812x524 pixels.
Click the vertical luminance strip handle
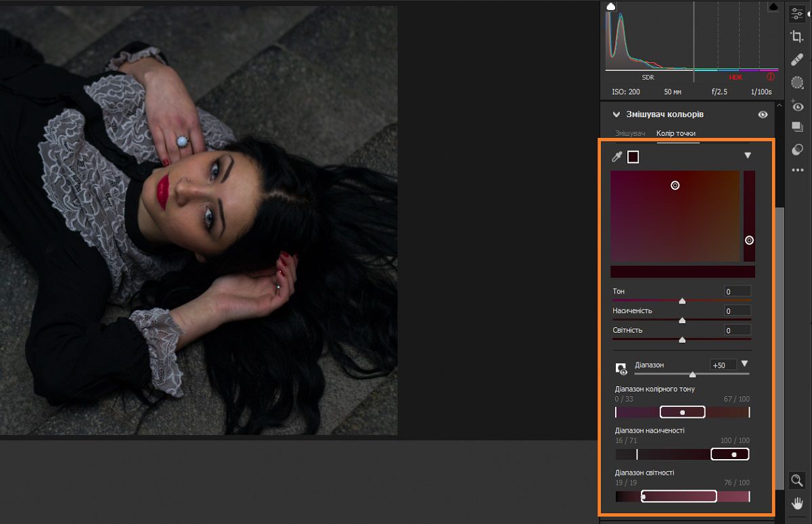click(x=749, y=240)
